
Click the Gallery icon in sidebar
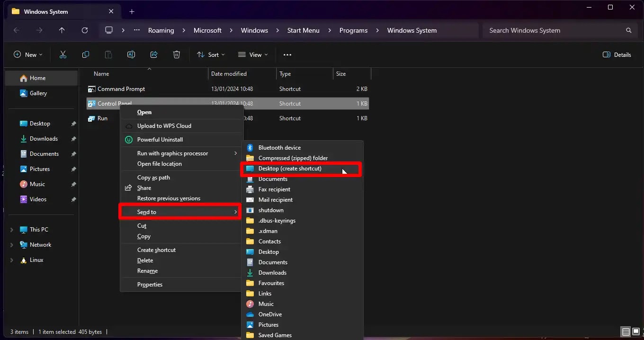(x=23, y=93)
